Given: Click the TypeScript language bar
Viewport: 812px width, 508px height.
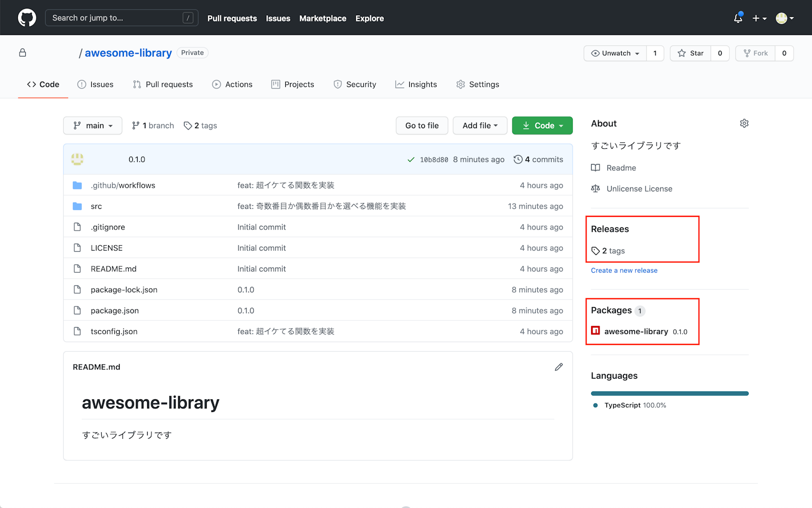Looking at the screenshot, I should point(670,393).
